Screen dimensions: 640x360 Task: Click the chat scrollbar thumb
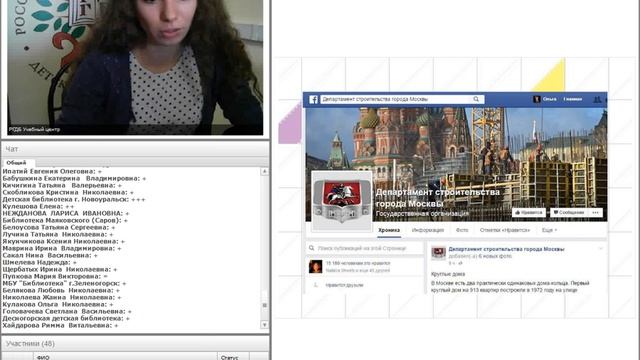click(264, 305)
